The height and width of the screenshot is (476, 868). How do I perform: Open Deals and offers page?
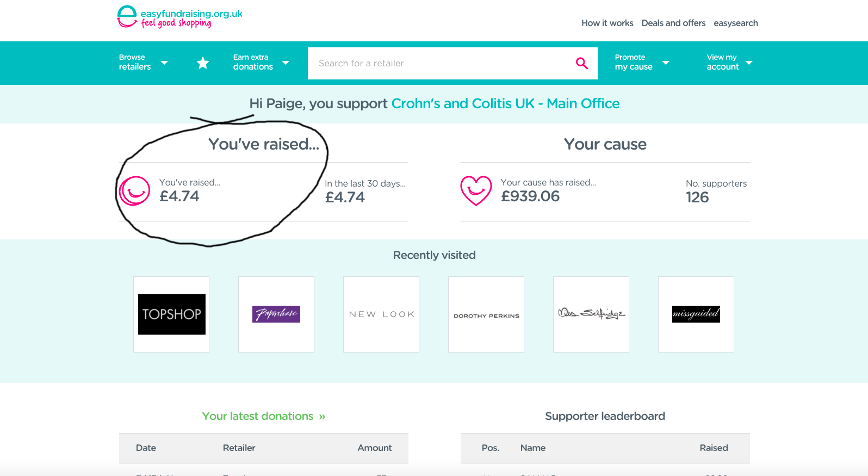tap(673, 23)
